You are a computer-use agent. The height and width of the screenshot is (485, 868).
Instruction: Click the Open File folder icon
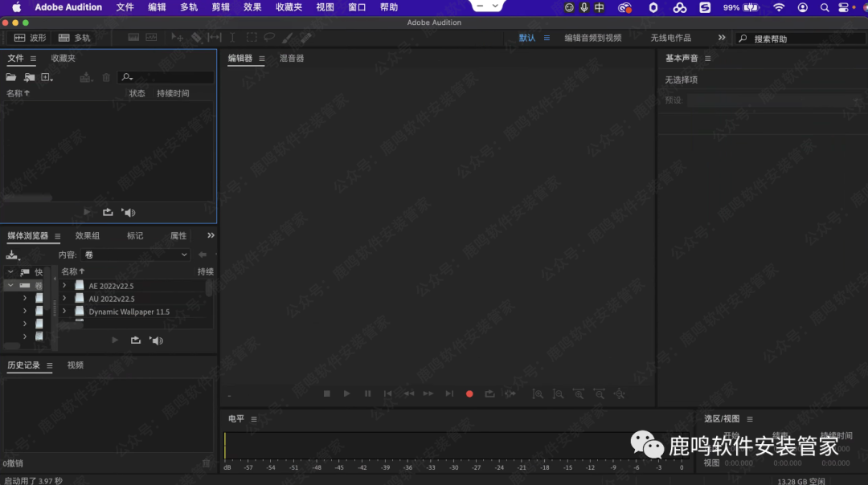tap(11, 77)
